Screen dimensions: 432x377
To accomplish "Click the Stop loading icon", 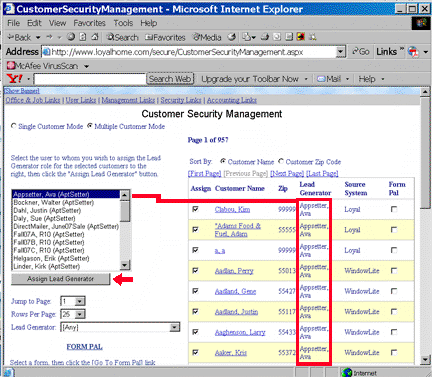I will pos(71,37).
